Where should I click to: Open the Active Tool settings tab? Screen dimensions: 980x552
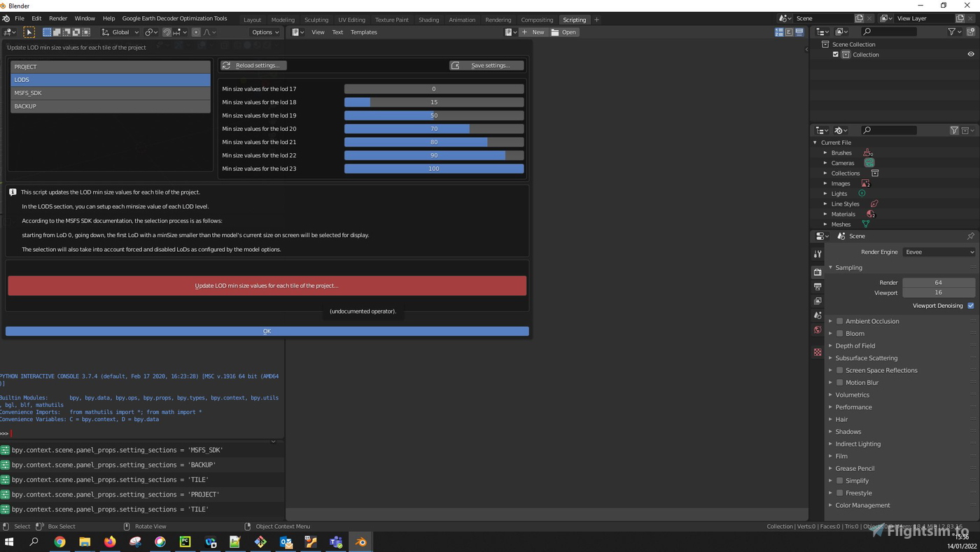coord(818,253)
